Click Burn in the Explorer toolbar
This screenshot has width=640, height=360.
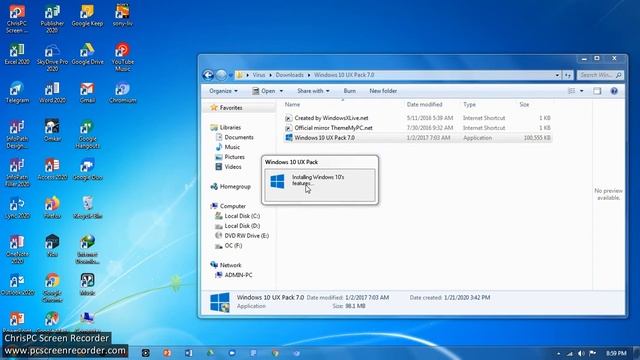349,91
